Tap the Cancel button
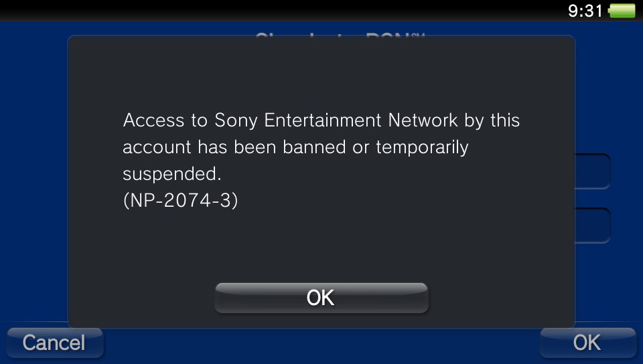Image resolution: width=643 pixels, height=364 pixels. point(54,343)
